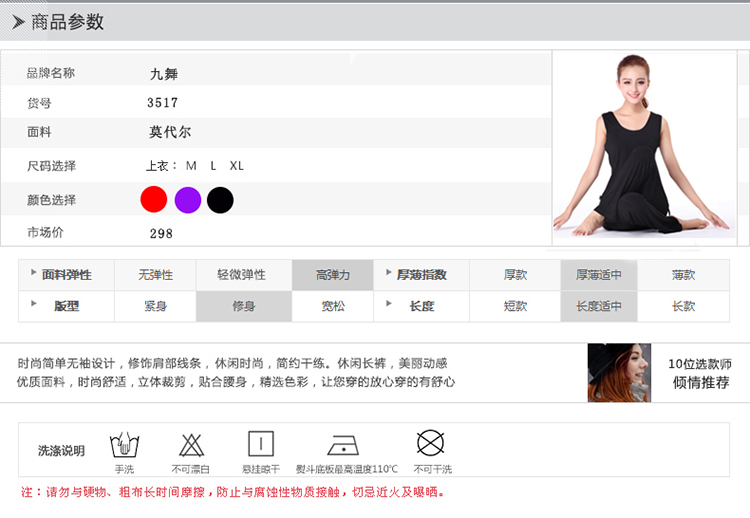Screen dimensions: 750x518
Task: Select the 修身 fit option
Action: [244, 306]
